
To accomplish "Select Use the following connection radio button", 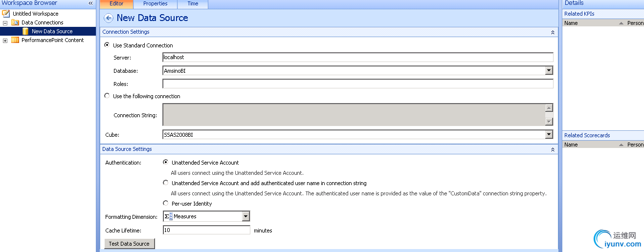I will pos(107,96).
